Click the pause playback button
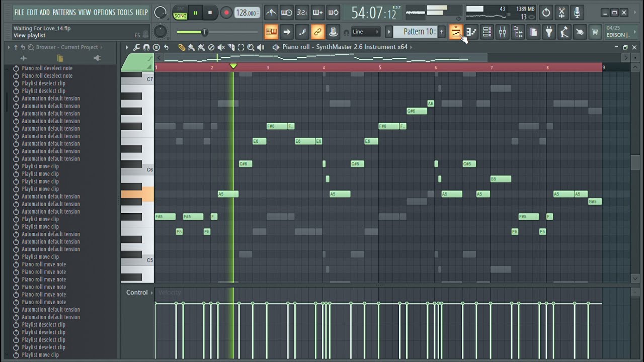The image size is (644, 362). point(195,13)
